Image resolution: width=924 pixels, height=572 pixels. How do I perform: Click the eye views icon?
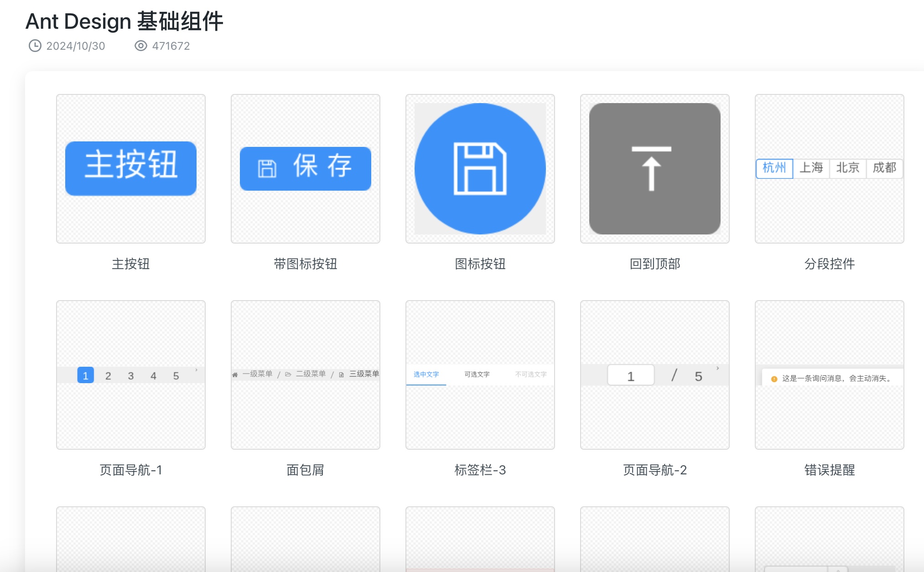(141, 46)
